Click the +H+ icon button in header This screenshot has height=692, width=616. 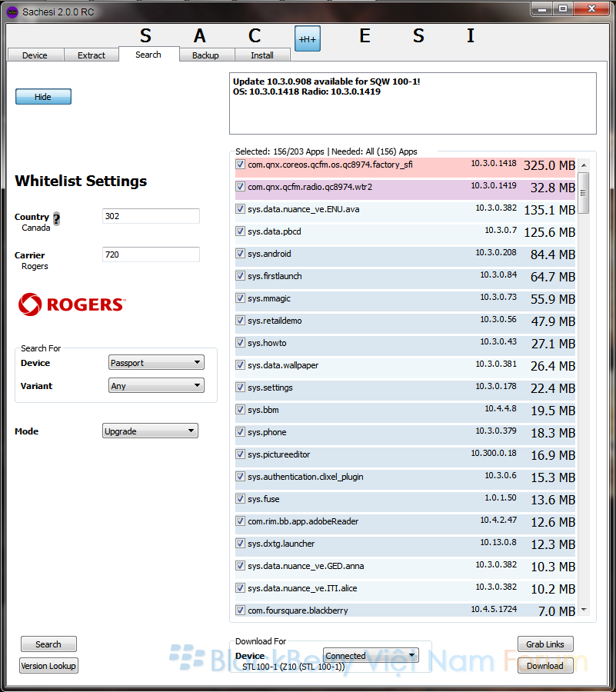click(x=308, y=38)
